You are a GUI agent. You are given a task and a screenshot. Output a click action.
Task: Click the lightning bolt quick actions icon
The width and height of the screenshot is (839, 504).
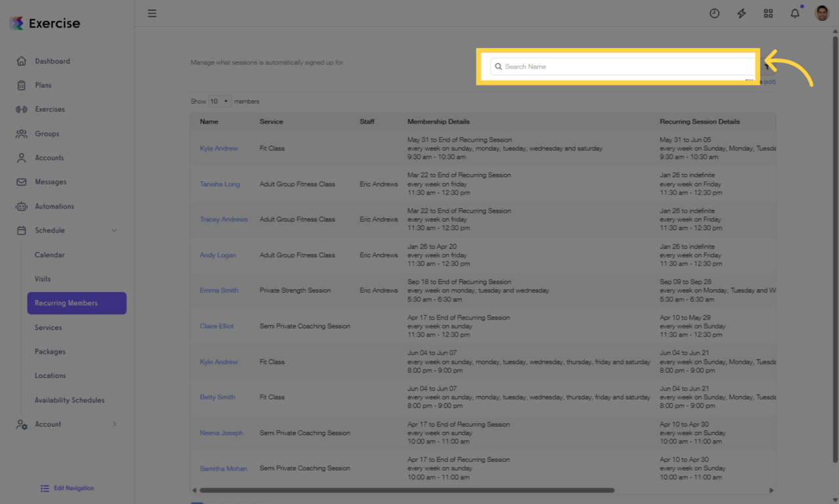741,13
